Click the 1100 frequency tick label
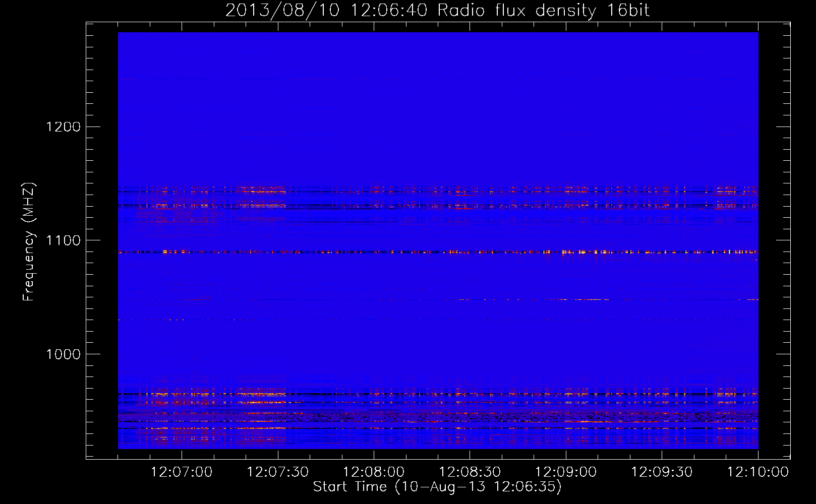 64,240
